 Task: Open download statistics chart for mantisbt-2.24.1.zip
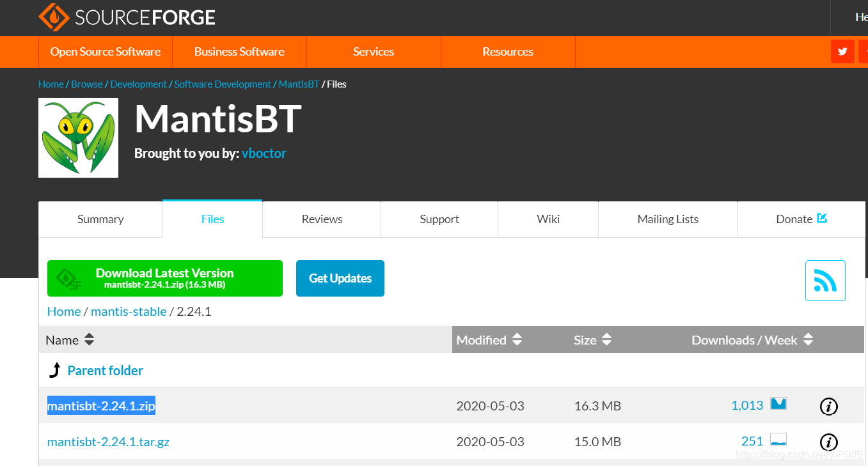[x=778, y=404]
